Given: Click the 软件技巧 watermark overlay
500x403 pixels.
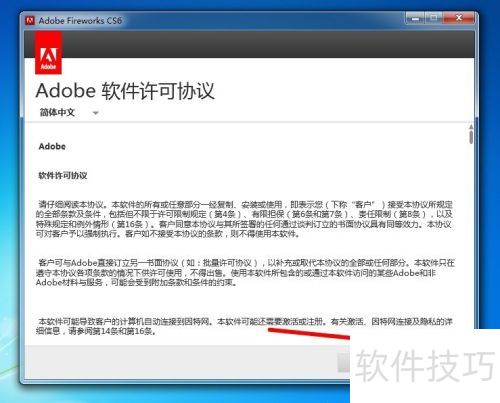Looking at the screenshot, I should [x=425, y=366].
